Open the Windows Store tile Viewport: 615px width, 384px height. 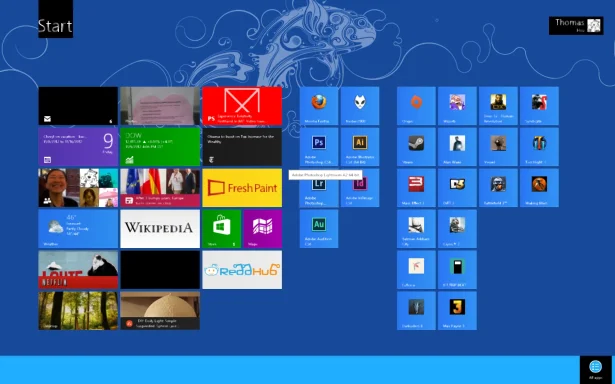pyautogui.click(x=222, y=229)
